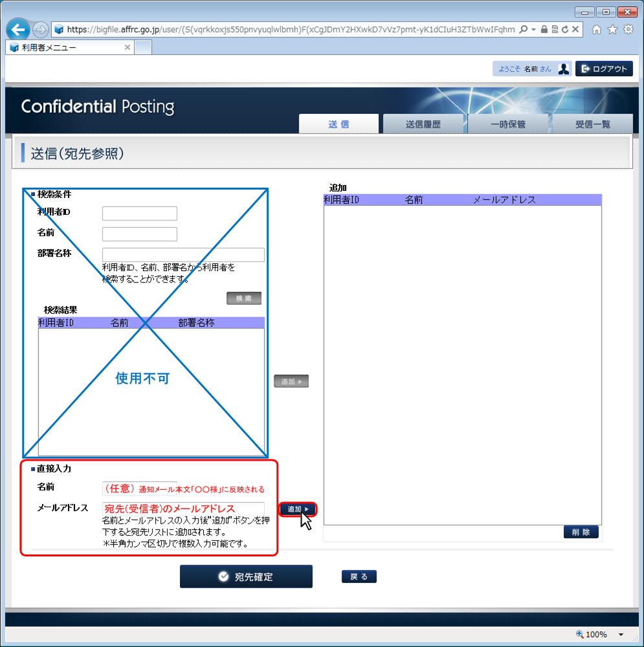Close the 利用者メニュー browser tab
Image resolution: width=644 pixels, height=647 pixels.
click(x=127, y=47)
